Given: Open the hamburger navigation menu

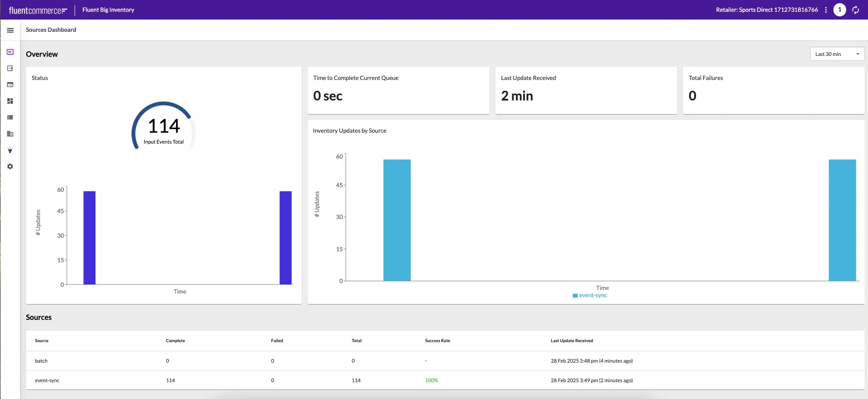Looking at the screenshot, I should click(10, 30).
